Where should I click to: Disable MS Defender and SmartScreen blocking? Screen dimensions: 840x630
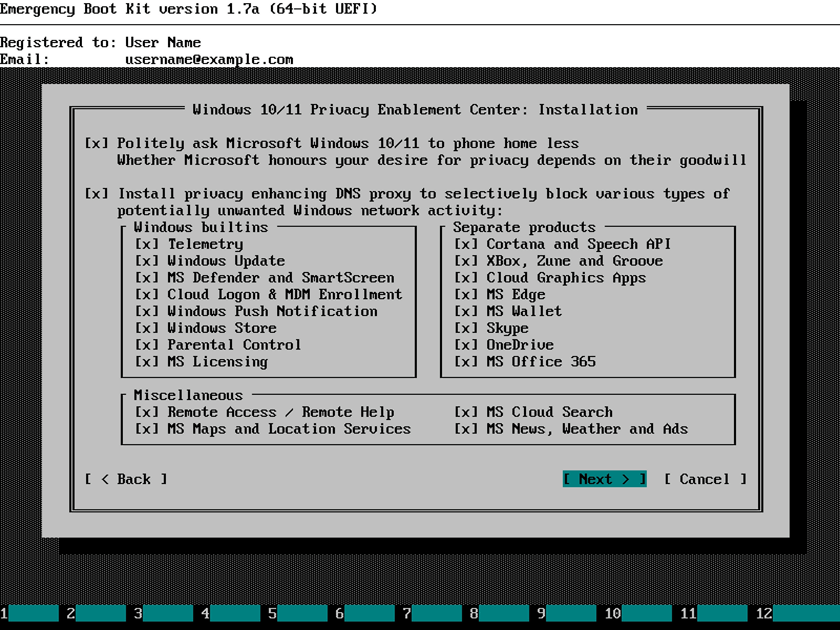tap(147, 278)
